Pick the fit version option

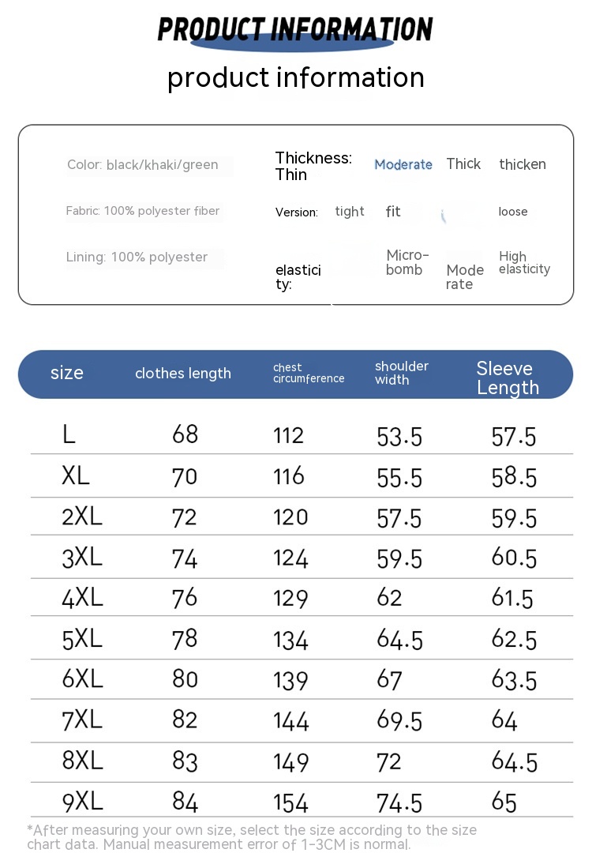(393, 211)
